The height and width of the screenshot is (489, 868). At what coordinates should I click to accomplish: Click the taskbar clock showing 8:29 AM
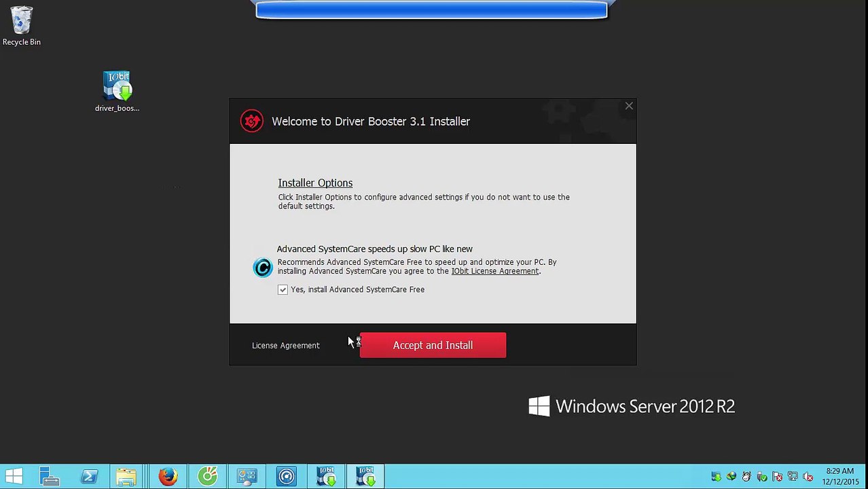840,477
